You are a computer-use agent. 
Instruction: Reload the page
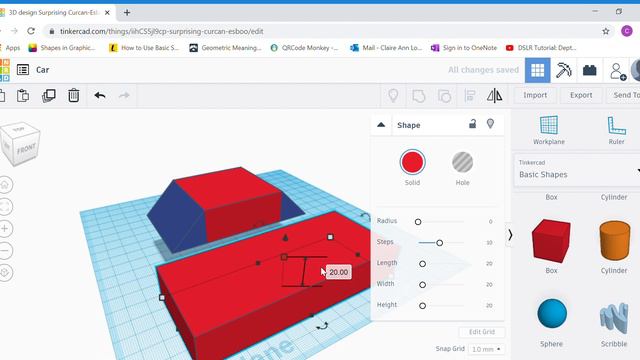31,31
